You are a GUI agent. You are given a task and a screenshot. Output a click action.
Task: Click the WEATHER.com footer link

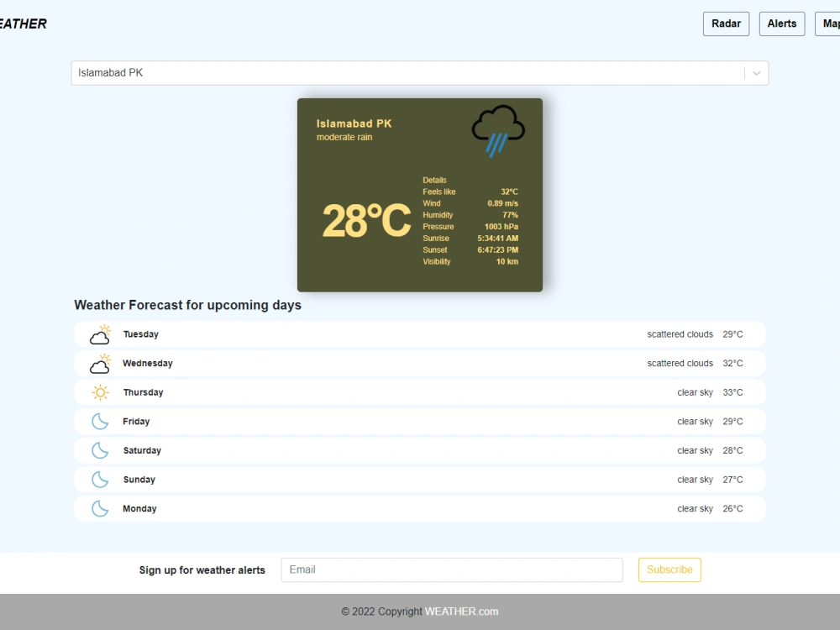[x=461, y=612]
